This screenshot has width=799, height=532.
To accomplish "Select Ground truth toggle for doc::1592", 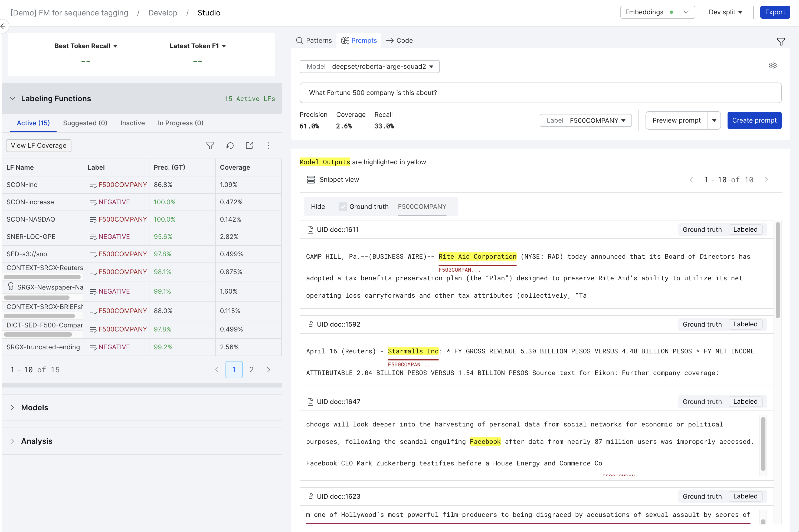I will (x=702, y=324).
